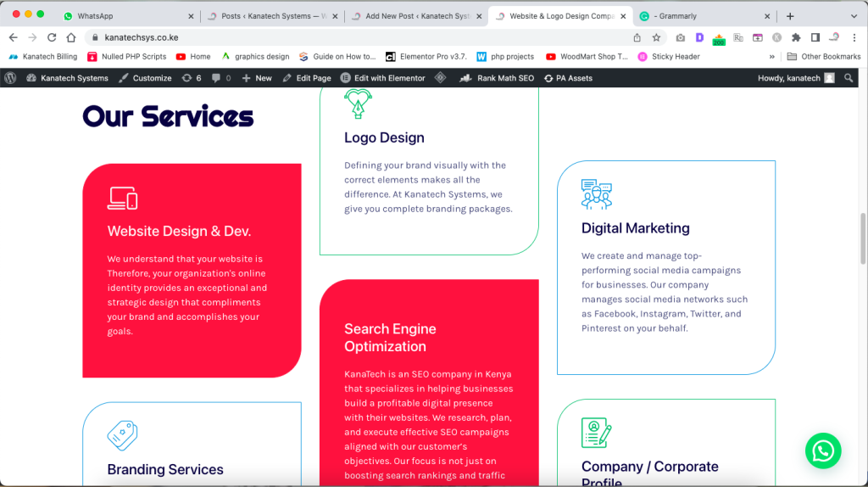
Task: Open Rank Math SEO in admin bar
Action: 497,78
